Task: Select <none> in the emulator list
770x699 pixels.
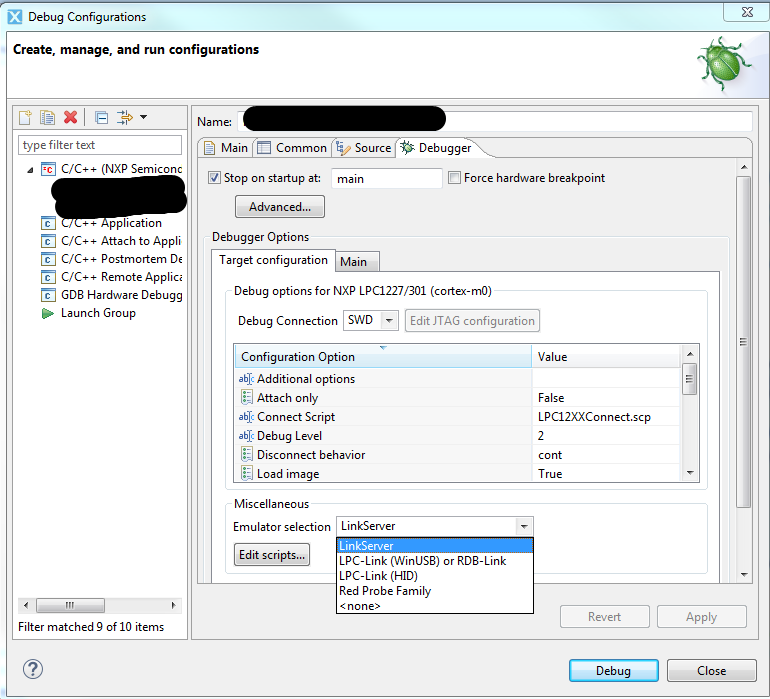Action: [x=435, y=606]
